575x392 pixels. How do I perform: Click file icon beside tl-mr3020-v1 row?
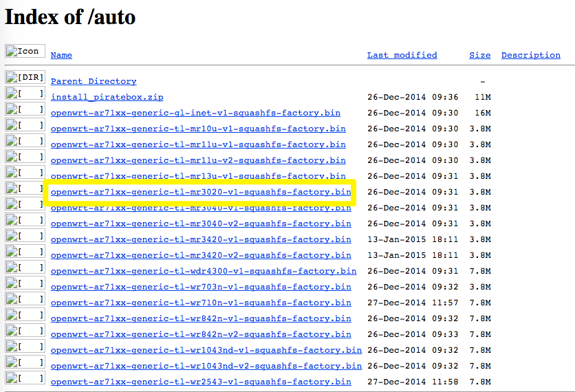pyautogui.click(x=25, y=188)
